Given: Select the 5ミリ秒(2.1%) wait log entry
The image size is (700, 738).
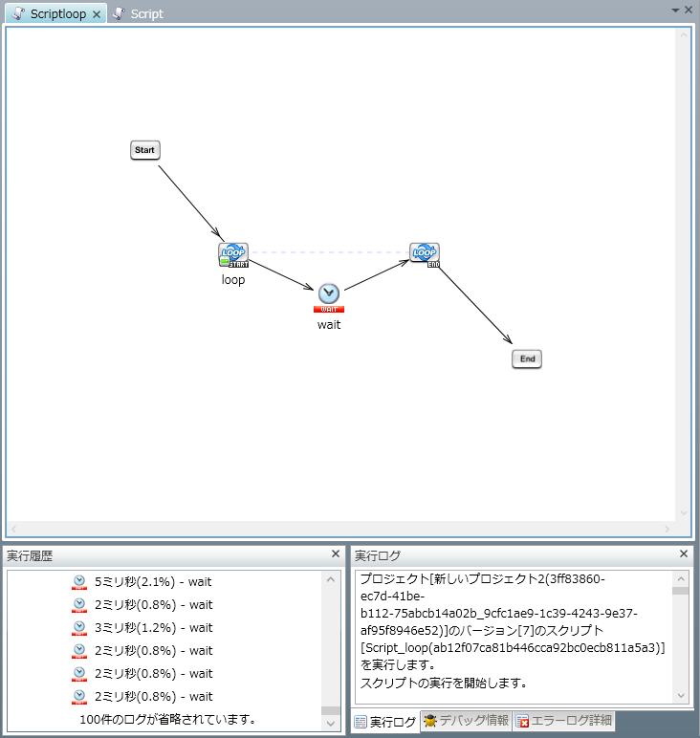Looking at the screenshot, I should coord(153,582).
